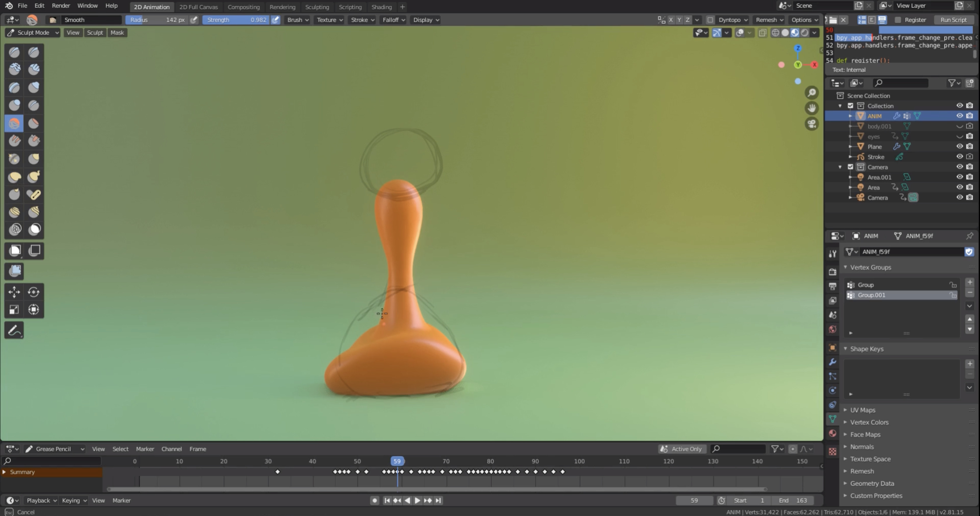Screen dimensions: 980x516
Task: Toggle the Dyntopo checkbox
Action: [x=710, y=20]
